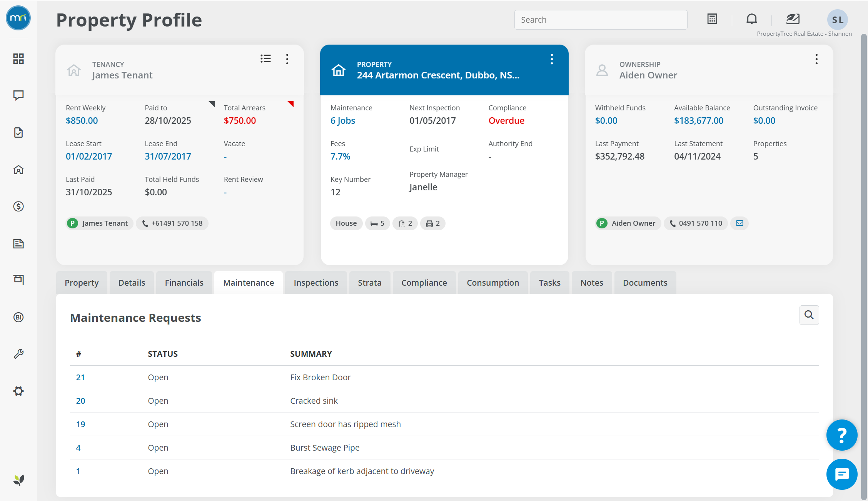868x501 pixels.
Task: Click the signature pen icon in header
Action: click(x=793, y=19)
